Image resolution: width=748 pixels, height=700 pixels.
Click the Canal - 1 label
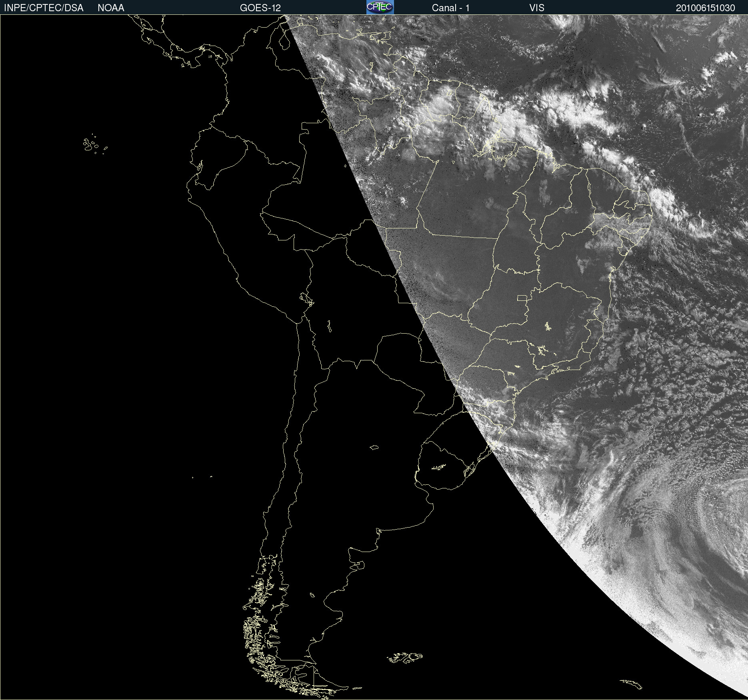click(x=451, y=8)
